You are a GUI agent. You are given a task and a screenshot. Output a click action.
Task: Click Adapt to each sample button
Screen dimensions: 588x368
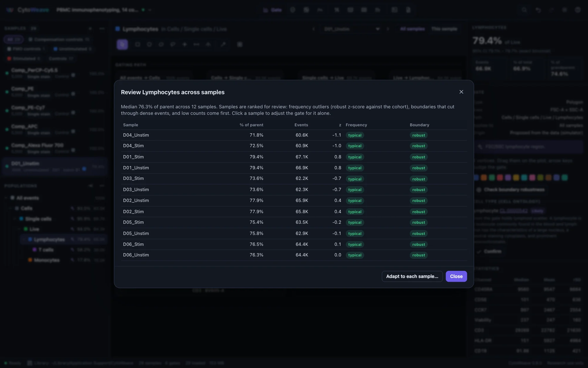(x=412, y=276)
